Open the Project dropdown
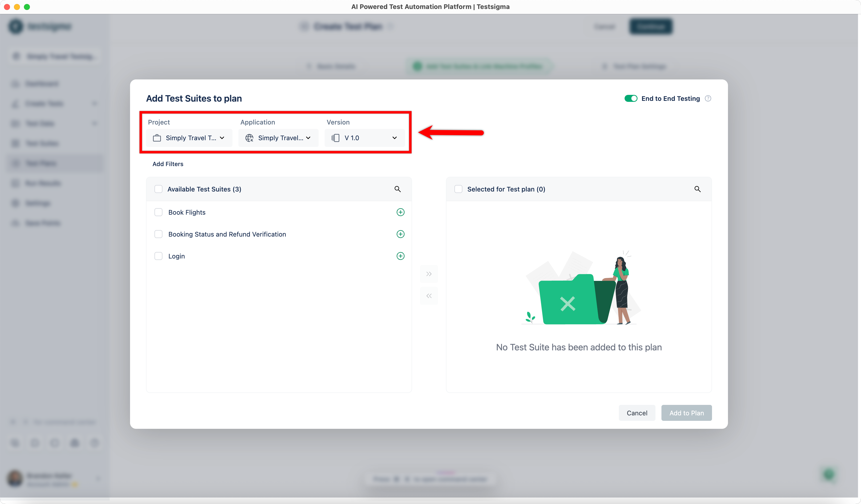 click(189, 138)
